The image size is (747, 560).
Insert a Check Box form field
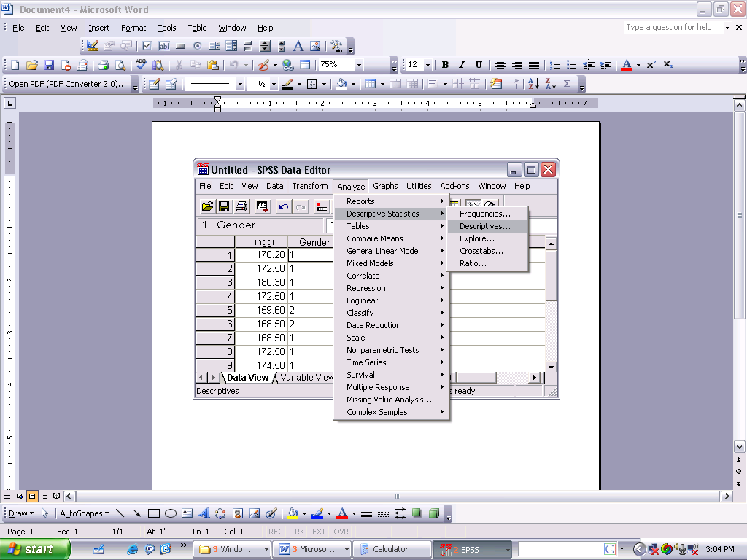pos(147,46)
